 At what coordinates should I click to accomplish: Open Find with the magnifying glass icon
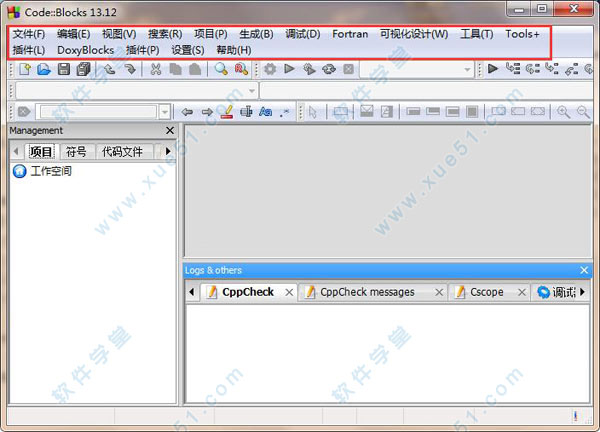point(221,69)
